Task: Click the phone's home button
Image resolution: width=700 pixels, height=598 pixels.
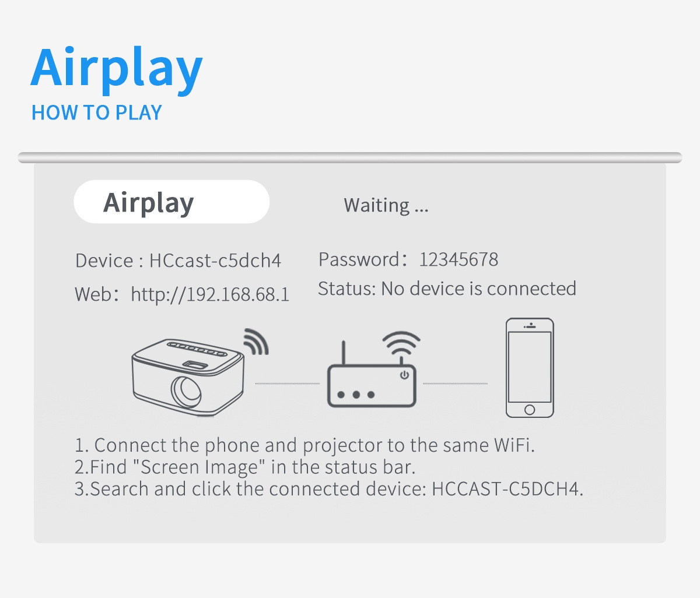Action: click(529, 409)
